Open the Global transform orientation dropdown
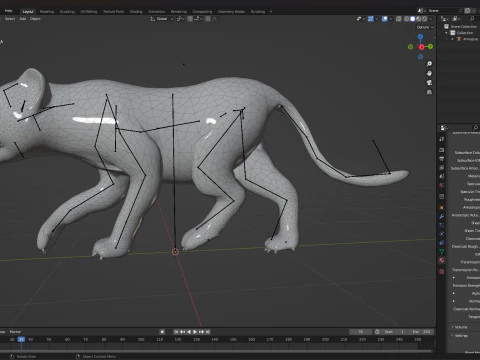This screenshot has width=480, height=360. coord(162,19)
